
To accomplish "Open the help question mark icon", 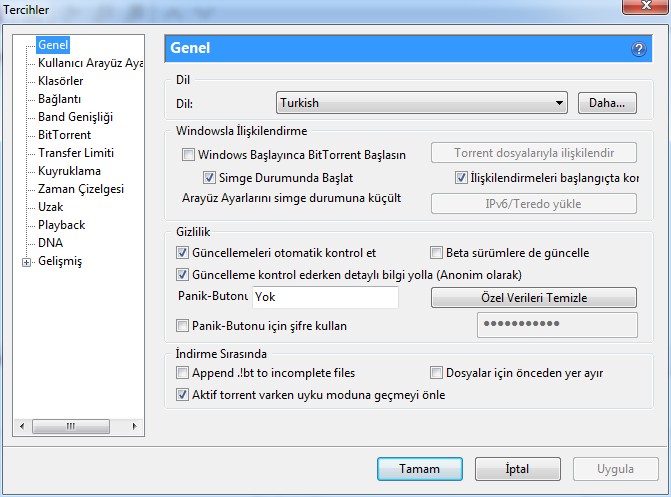I will tap(638, 49).
